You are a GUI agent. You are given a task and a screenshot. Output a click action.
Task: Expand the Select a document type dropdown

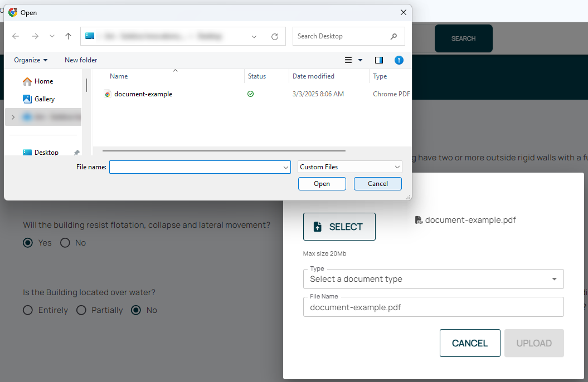[433, 279]
